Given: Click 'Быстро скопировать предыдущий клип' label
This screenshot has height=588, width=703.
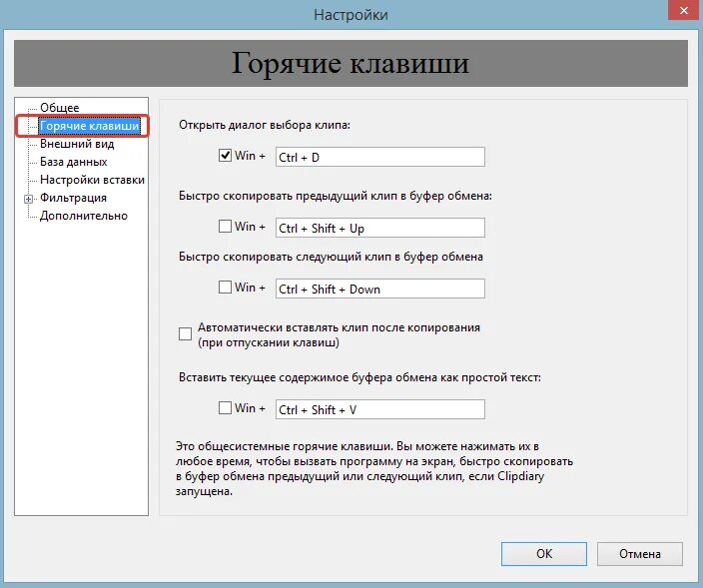Looking at the screenshot, I should pos(336,196).
